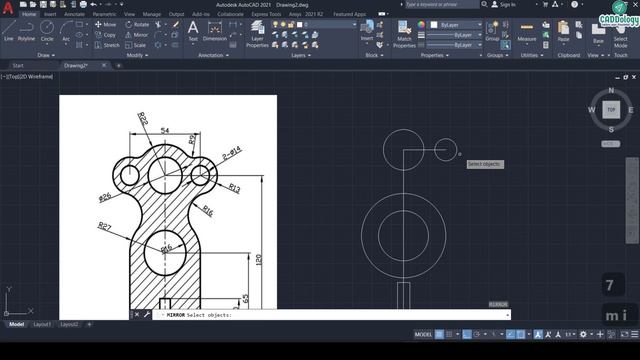
Task: Open the Insert ribbon tab
Action: click(50, 14)
